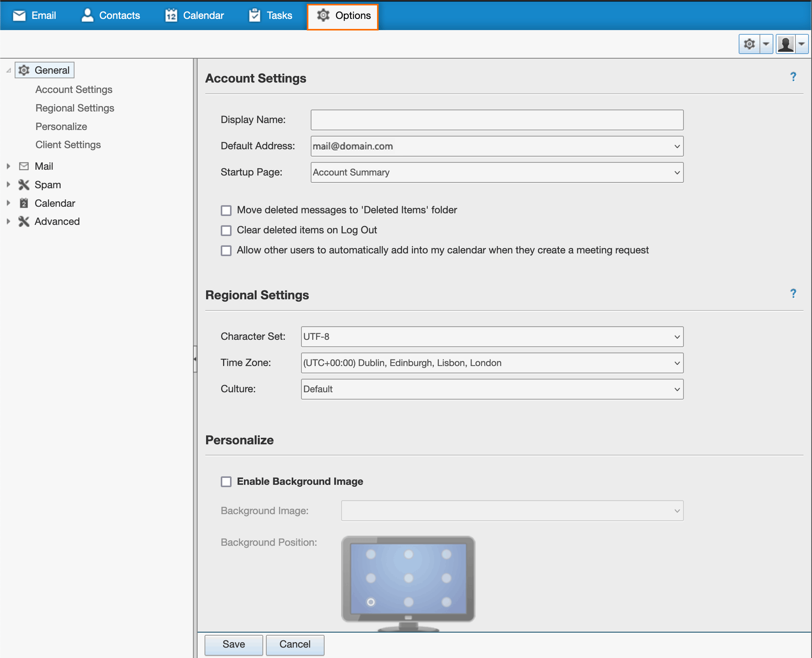Image resolution: width=812 pixels, height=658 pixels.
Task: Select Advanced in the options tree
Action: [x=57, y=221]
